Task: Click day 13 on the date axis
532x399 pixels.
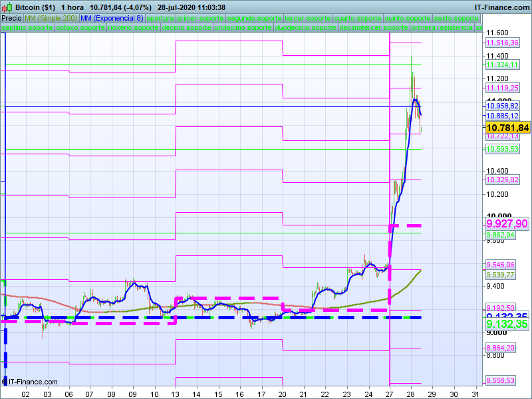Action: pos(175,394)
